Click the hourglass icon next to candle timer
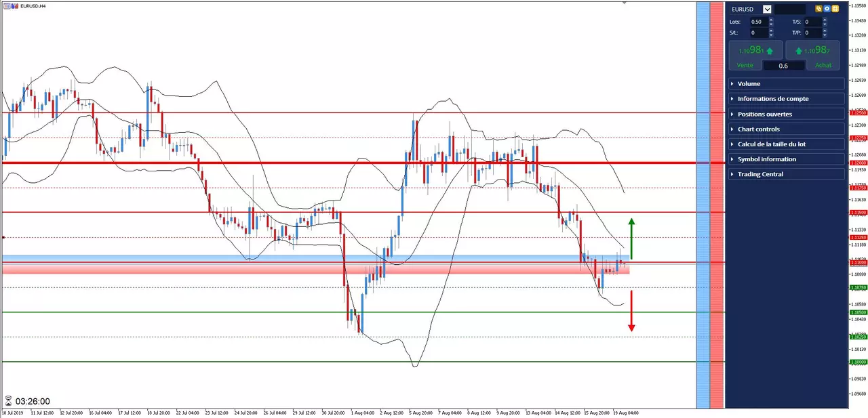This screenshot has width=868, height=418. (x=8, y=401)
